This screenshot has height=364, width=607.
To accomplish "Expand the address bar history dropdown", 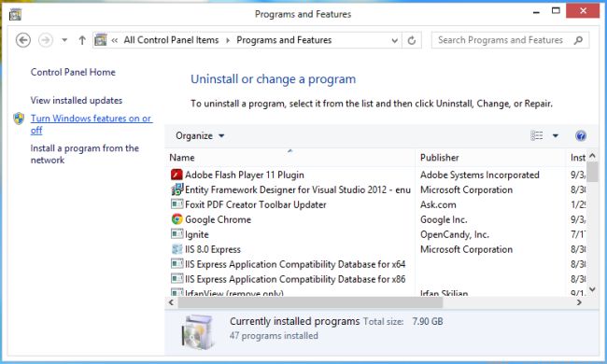I will coord(394,40).
